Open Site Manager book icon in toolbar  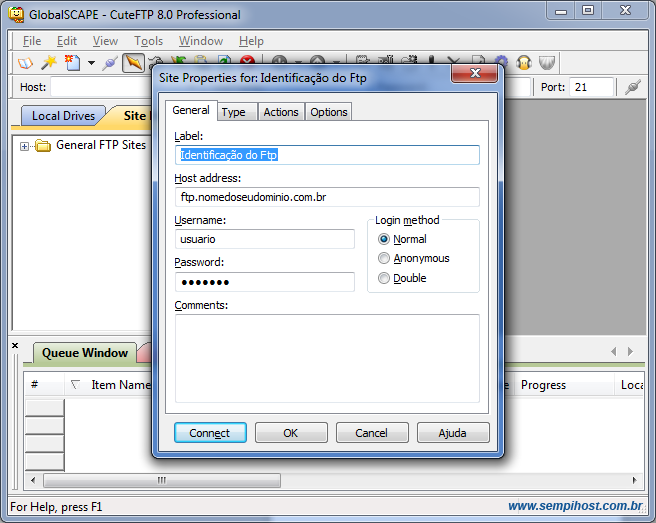pyautogui.click(x=25, y=63)
